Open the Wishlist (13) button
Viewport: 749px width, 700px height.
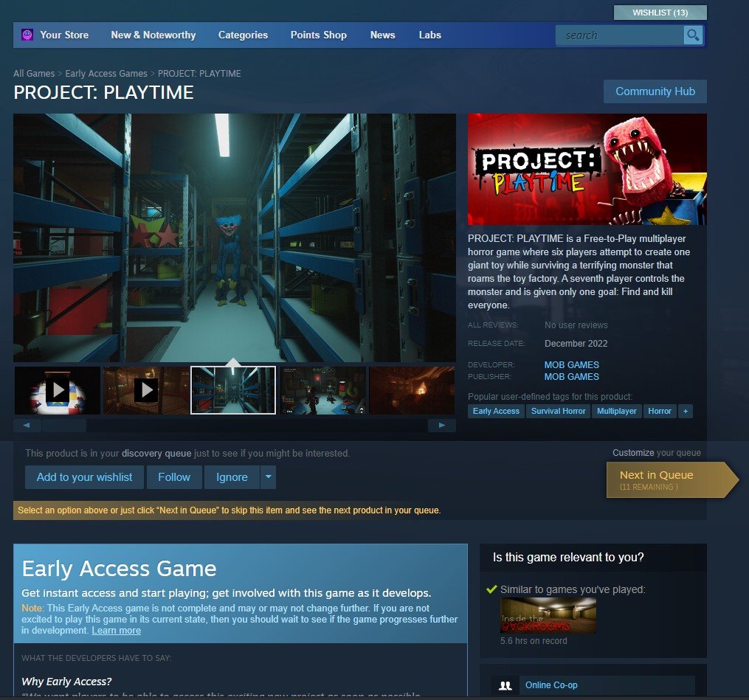(x=660, y=13)
